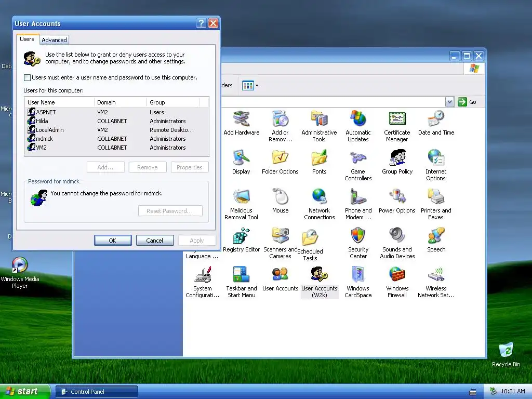Enable users must enter user name checkbox
532x399 pixels.
pyautogui.click(x=28, y=78)
